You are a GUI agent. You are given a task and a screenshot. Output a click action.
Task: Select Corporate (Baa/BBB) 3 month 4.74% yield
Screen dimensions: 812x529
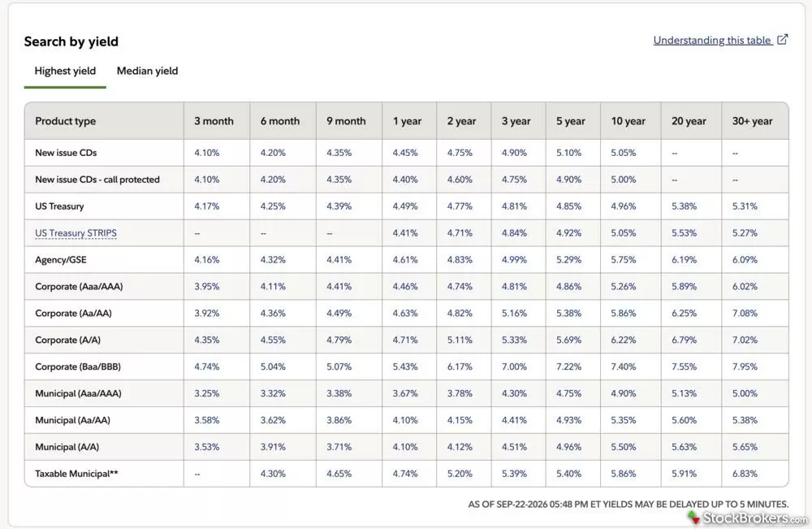[x=206, y=366]
